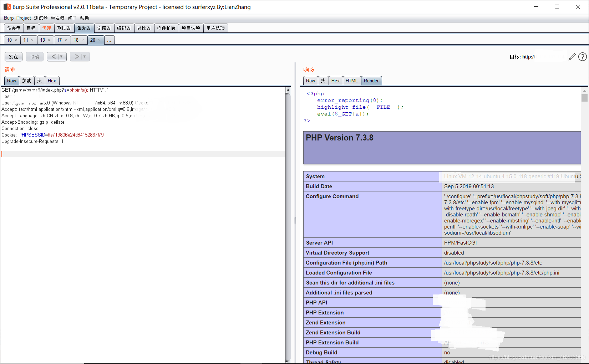Select response Hex tab
This screenshot has width=589, height=364.
(x=335, y=81)
